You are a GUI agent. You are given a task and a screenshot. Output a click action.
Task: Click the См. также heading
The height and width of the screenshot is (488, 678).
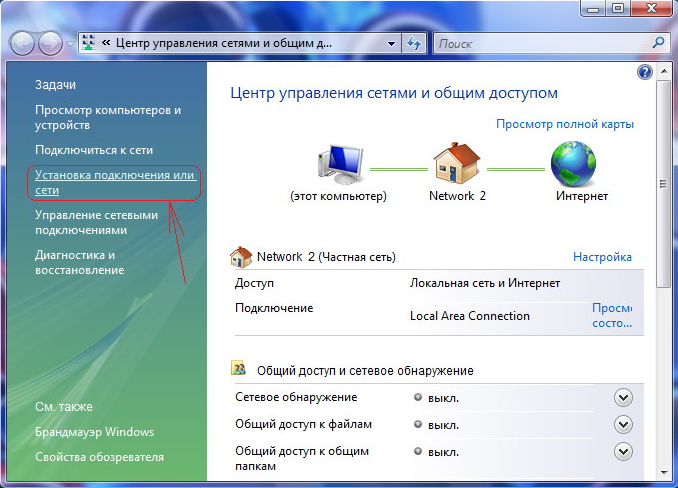tap(64, 407)
